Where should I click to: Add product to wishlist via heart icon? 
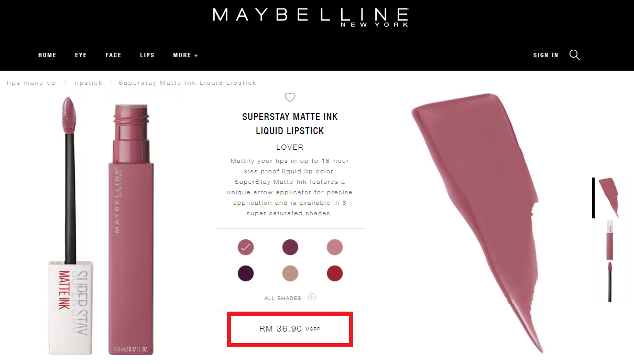290,97
